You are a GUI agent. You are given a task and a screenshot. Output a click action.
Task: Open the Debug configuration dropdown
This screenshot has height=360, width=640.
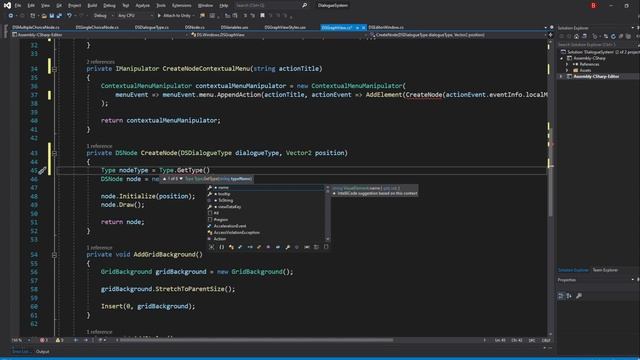(103, 16)
